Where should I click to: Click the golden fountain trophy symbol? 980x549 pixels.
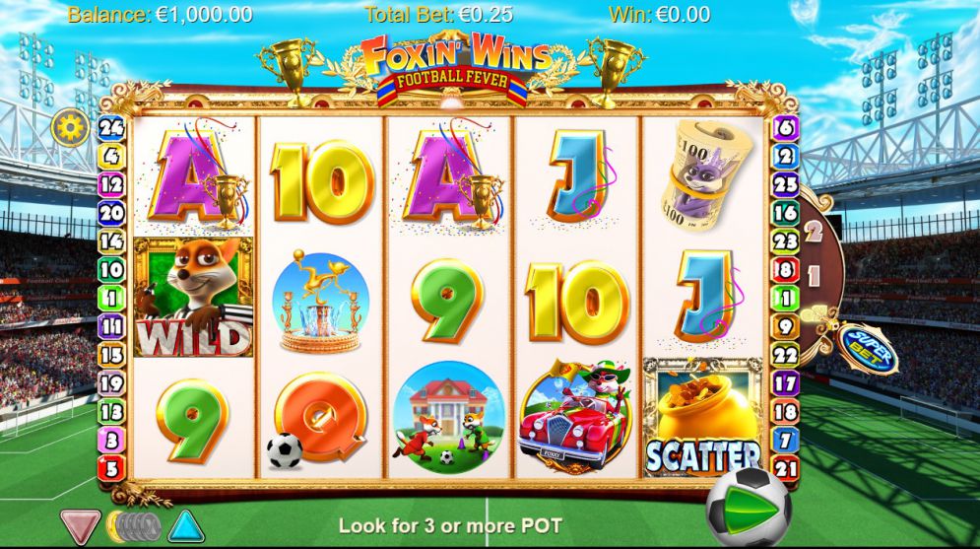321,302
